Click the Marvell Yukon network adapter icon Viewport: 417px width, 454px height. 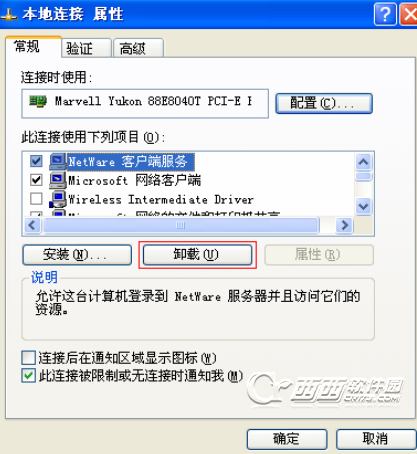point(38,101)
